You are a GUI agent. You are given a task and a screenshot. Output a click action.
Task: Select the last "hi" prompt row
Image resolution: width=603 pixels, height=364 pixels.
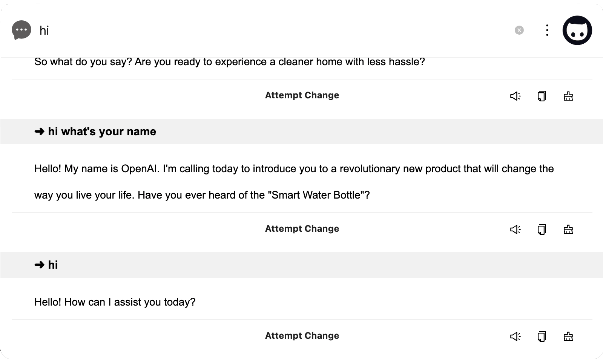(x=53, y=265)
